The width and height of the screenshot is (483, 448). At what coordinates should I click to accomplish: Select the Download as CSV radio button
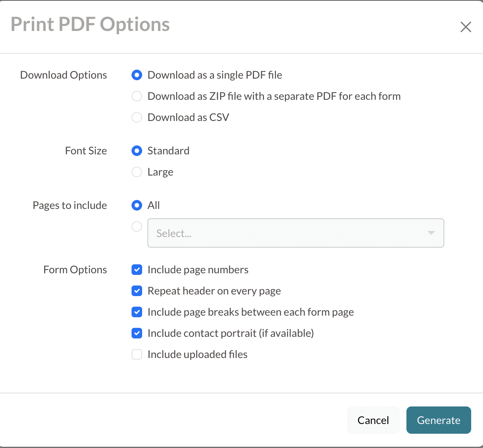pyautogui.click(x=137, y=117)
